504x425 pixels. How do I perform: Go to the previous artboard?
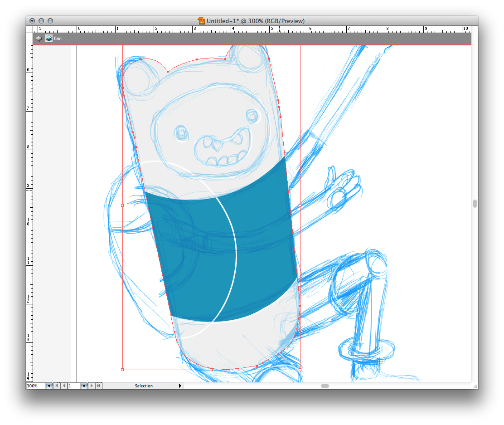pos(64,386)
